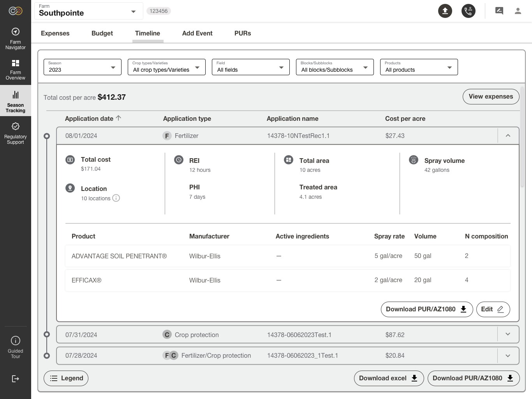The height and width of the screenshot is (399, 532).
Task: Open the Field dropdown
Action: pyautogui.click(x=251, y=67)
